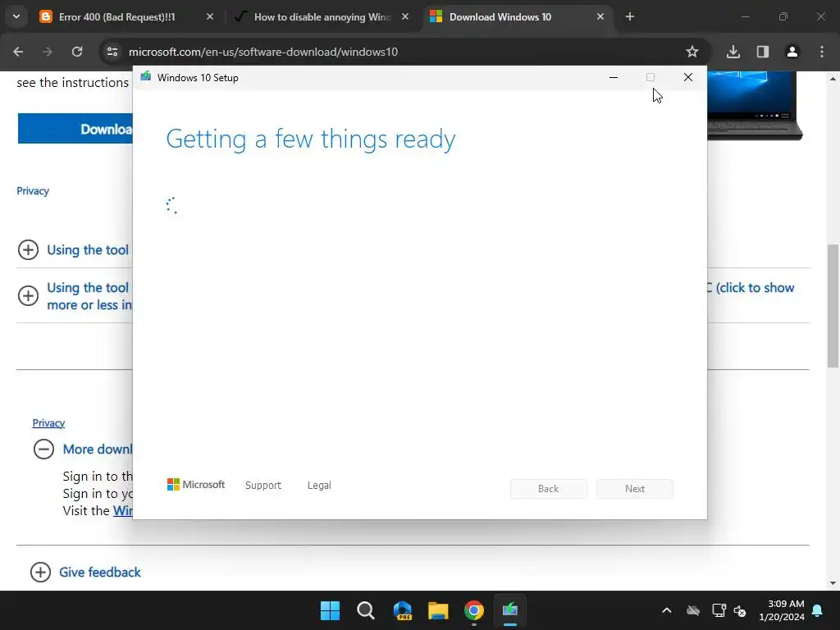Click Legal link in Windows 10 Setup
Viewport: 840px width, 630px height.
pos(319,486)
